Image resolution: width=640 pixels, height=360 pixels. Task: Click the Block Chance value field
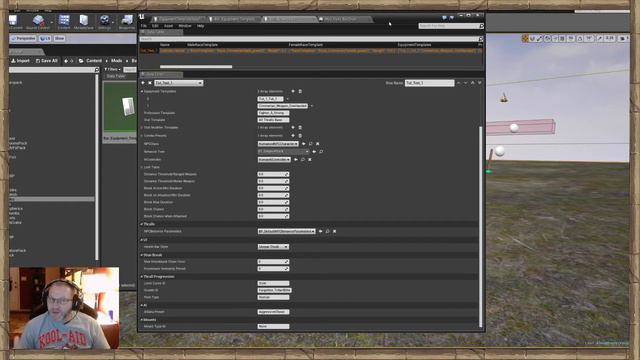[x=273, y=209]
